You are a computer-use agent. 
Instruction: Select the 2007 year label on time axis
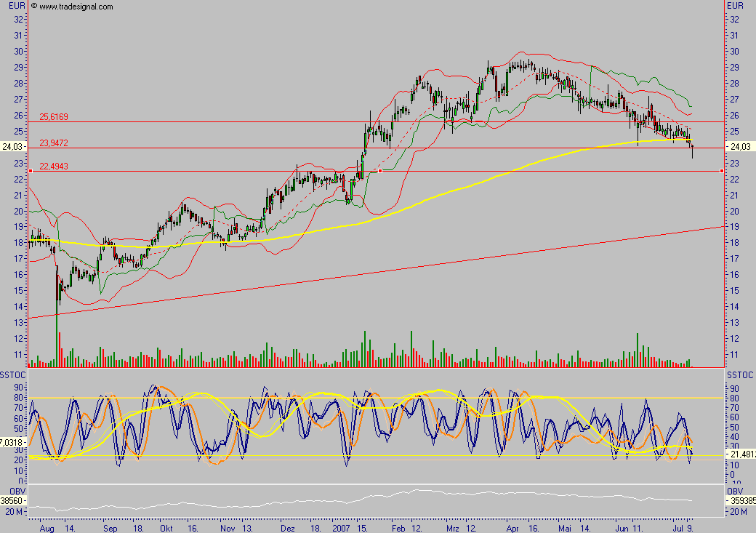tap(339, 529)
